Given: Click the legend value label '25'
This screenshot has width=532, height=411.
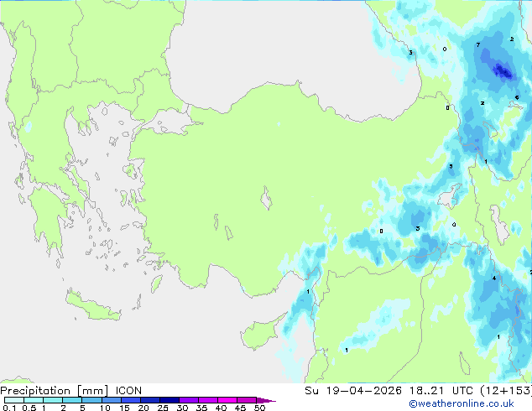Looking at the screenshot, I should pos(163,408).
